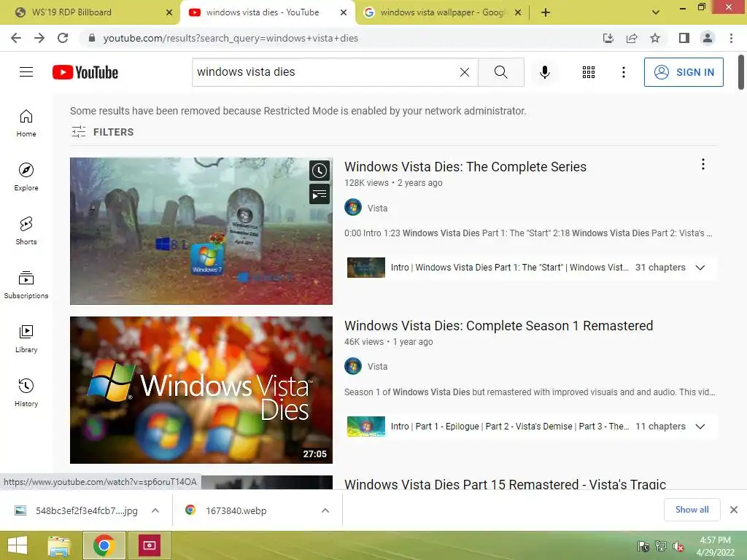This screenshot has width=747, height=560.
Task: Click Show all downloads
Action: click(692, 510)
